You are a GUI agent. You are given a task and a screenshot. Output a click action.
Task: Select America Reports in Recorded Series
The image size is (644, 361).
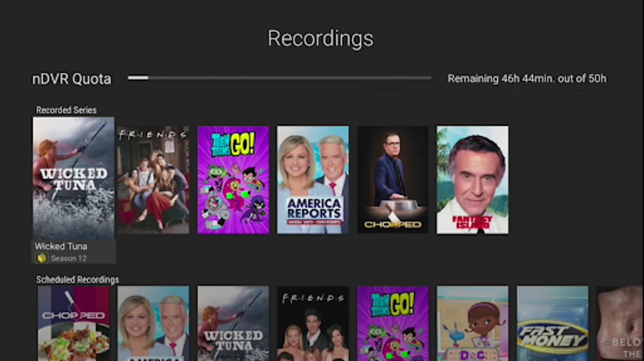click(x=313, y=180)
